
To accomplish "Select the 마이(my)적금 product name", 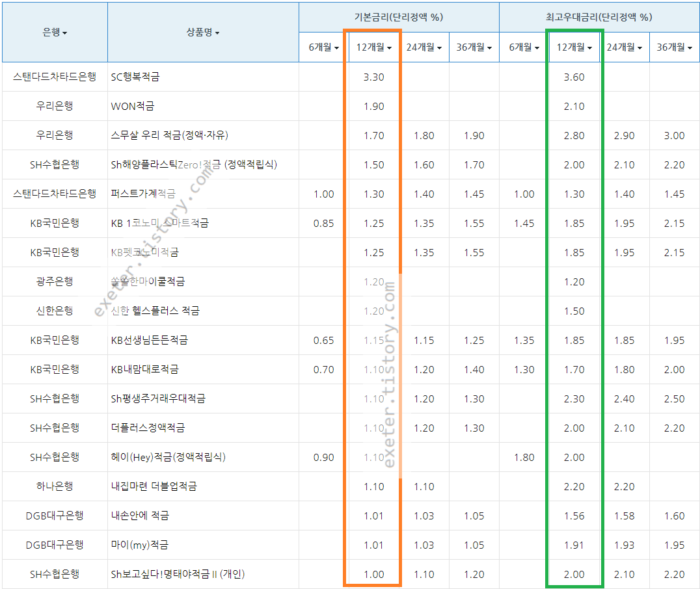I will pos(140,545).
